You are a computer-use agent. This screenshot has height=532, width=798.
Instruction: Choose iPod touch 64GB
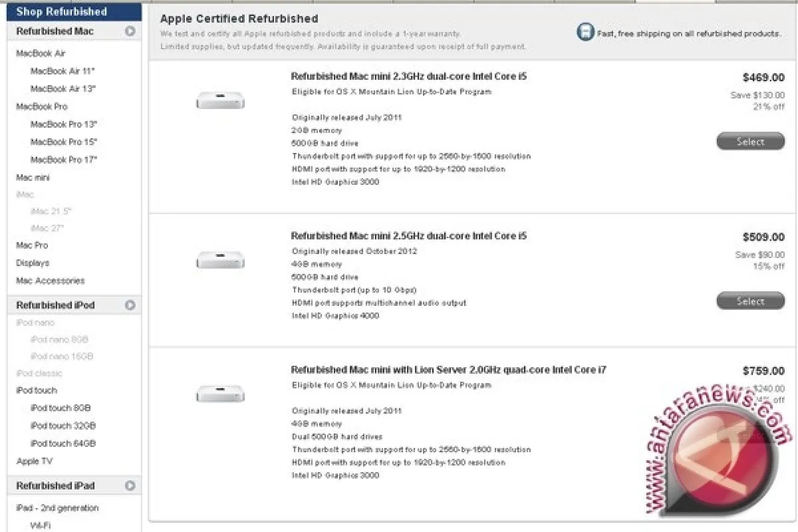click(63, 444)
